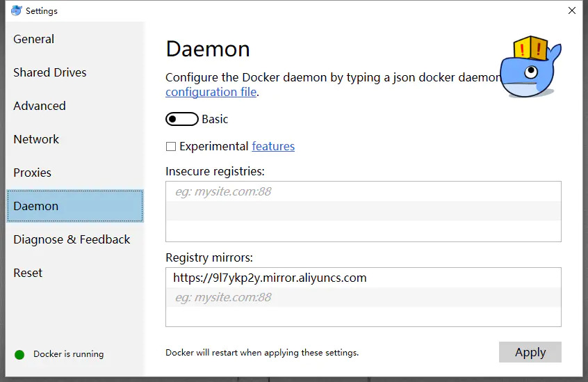Select the aliyuncs registry mirror entry
This screenshot has height=382, width=588.
click(364, 278)
